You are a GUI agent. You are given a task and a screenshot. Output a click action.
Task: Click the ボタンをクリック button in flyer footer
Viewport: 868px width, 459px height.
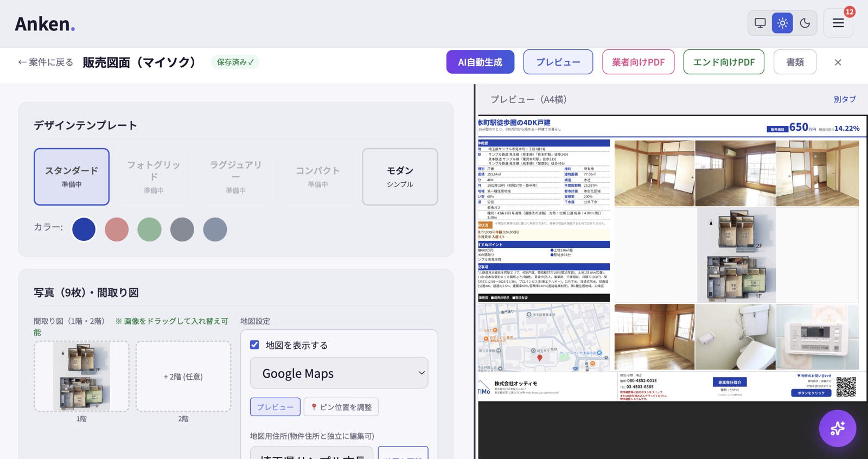(811, 393)
